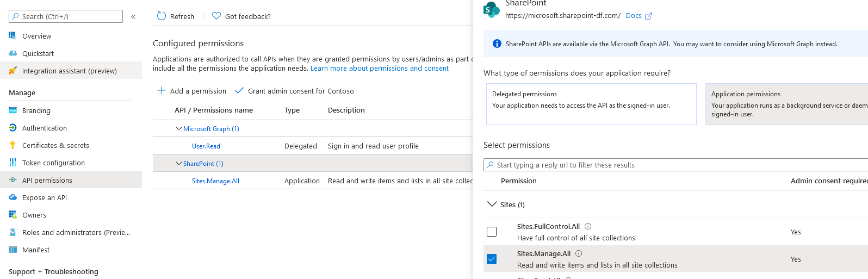Click the Refresh button

coord(176,16)
